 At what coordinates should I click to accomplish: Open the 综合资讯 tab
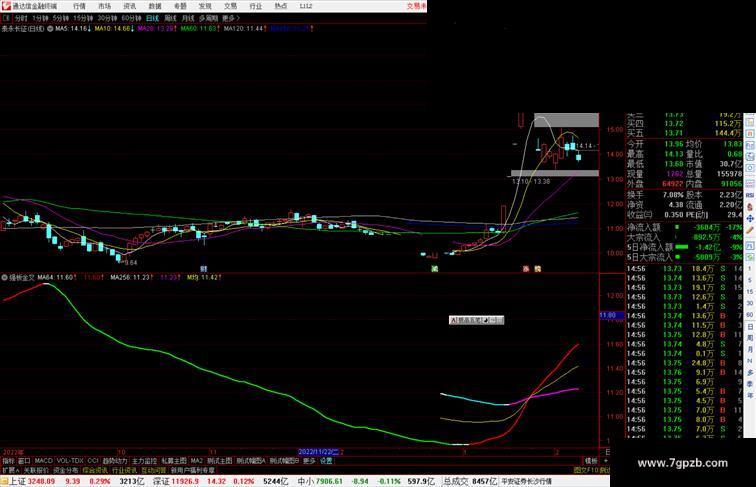(95, 470)
